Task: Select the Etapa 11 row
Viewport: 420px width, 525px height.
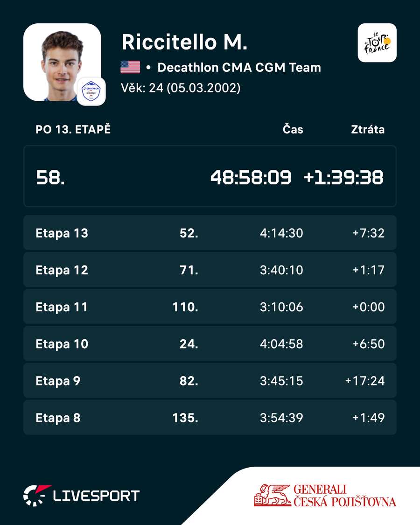Action: [x=210, y=307]
